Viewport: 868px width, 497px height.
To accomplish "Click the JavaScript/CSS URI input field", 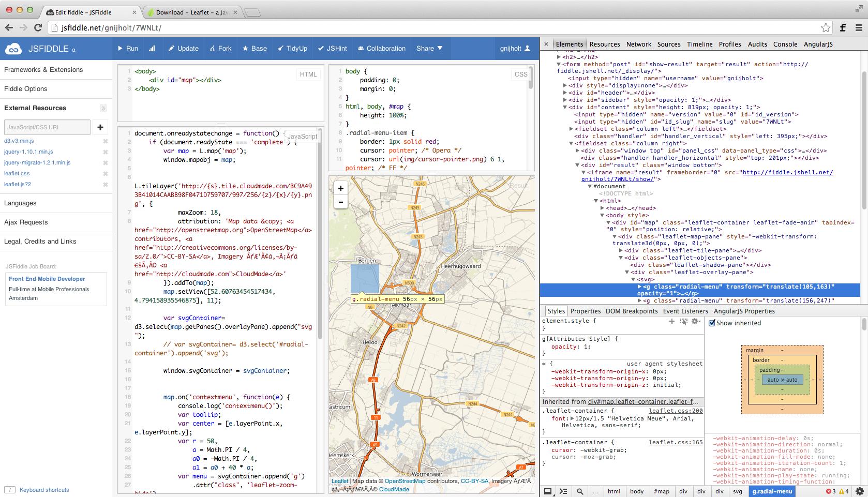I will [x=47, y=127].
